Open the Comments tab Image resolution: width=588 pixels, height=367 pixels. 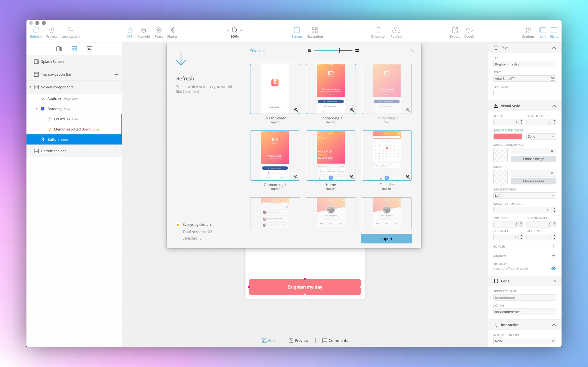(x=335, y=340)
